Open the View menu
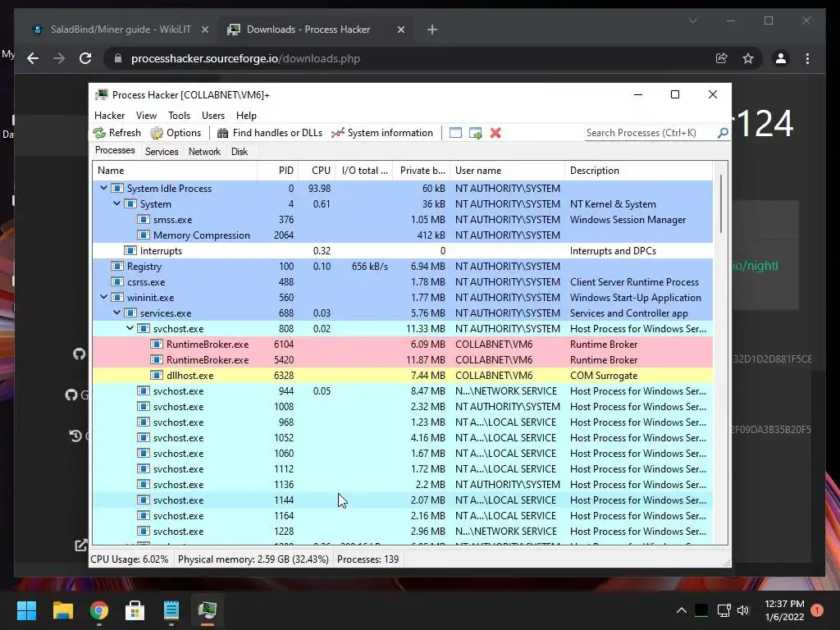The image size is (840, 630). [146, 116]
